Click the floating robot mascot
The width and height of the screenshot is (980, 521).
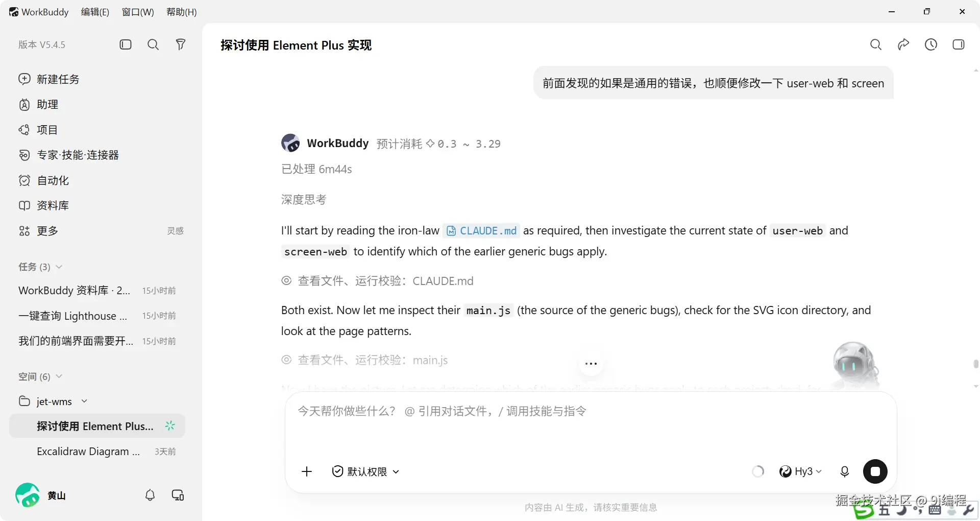pyautogui.click(x=855, y=365)
